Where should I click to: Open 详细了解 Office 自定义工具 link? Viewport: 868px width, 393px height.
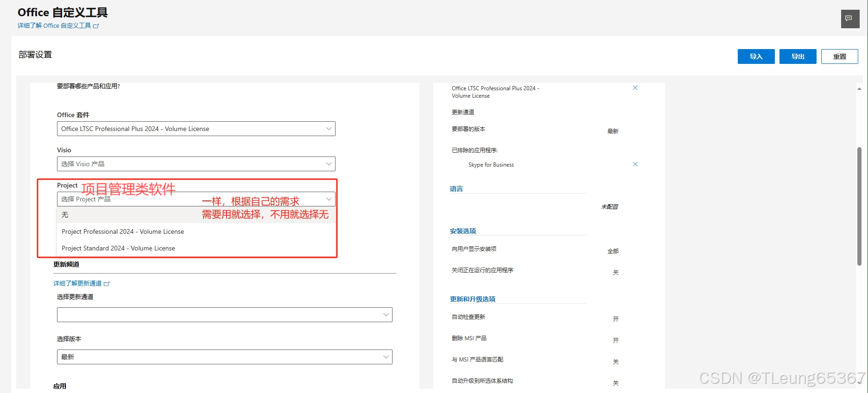58,26
